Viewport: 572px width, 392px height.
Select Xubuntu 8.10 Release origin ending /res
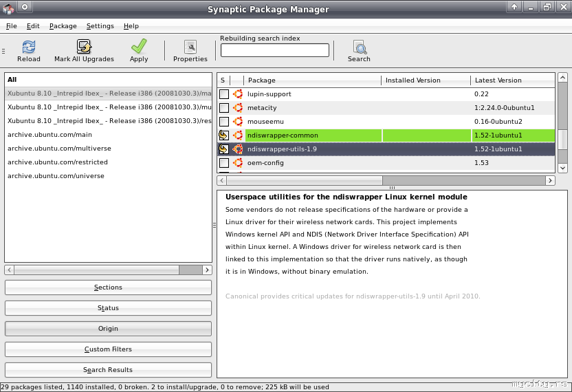point(108,121)
